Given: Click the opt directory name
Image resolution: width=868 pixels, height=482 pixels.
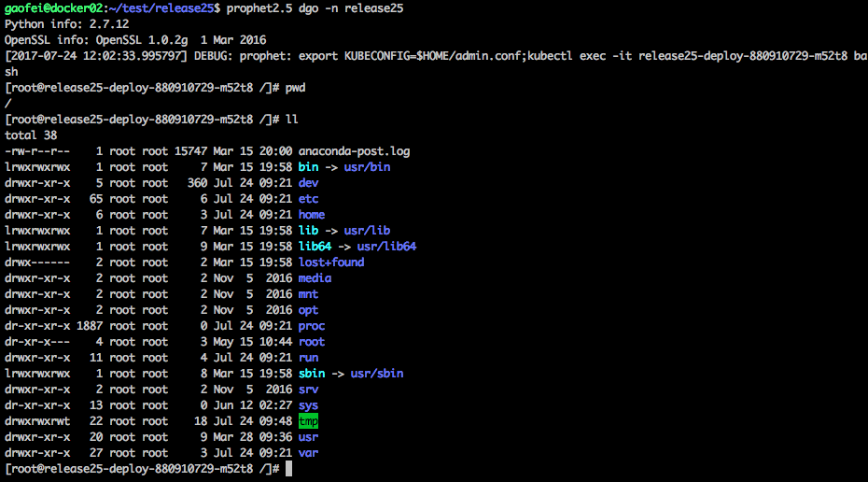Looking at the screenshot, I should coord(308,310).
